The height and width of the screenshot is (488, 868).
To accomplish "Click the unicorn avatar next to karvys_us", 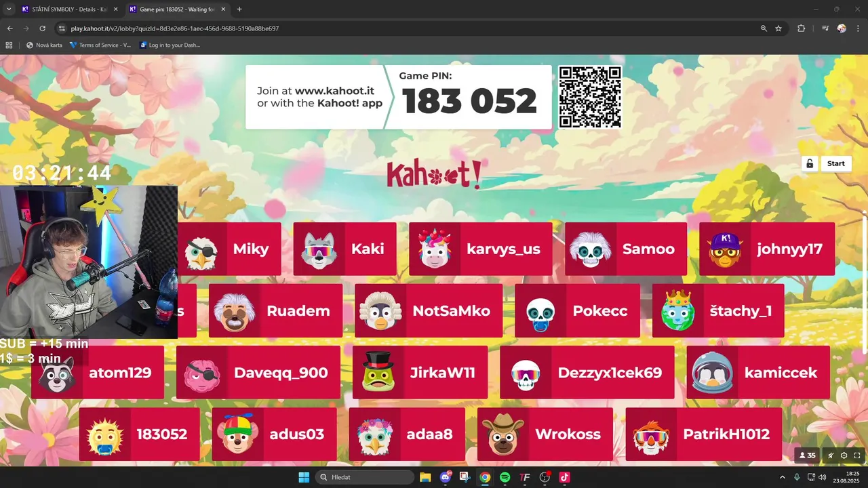I will coord(435,249).
